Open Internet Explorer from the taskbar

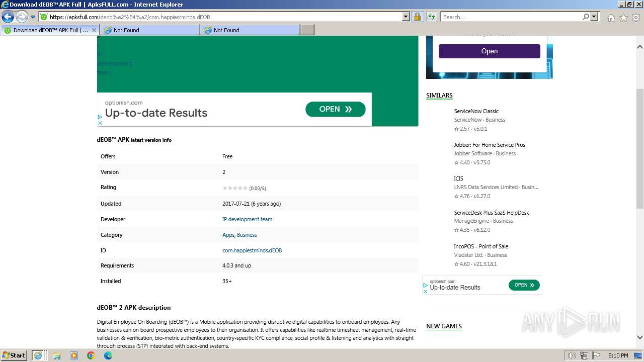pos(38,355)
